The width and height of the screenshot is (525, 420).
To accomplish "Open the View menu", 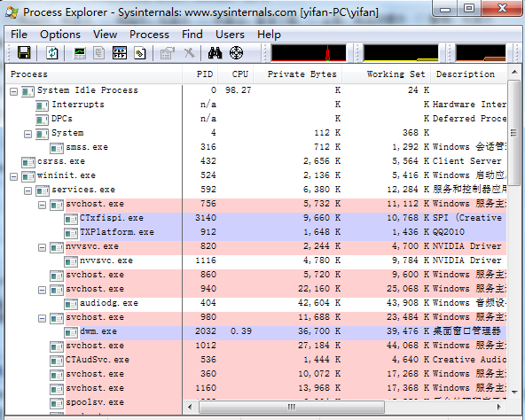I will point(106,35).
